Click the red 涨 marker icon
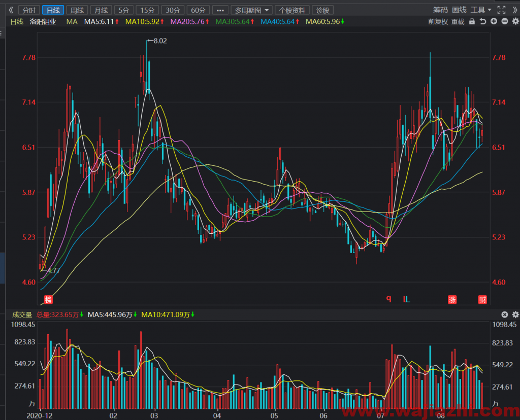The width and height of the screenshot is (520, 420). pyautogui.click(x=452, y=300)
